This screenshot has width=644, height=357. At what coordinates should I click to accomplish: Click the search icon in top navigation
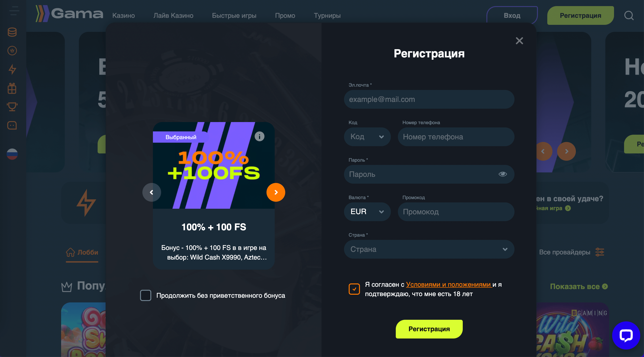click(629, 15)
